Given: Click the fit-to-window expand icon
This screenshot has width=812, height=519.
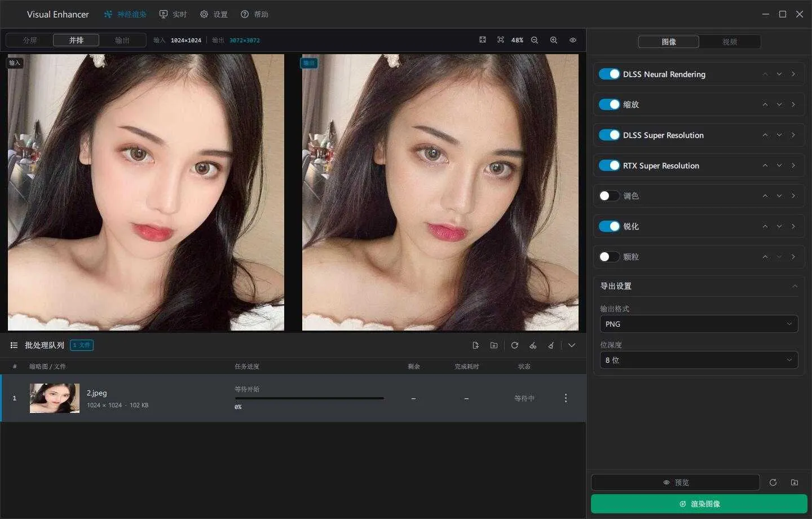Looking at the screenshot, I should tap(483, 40).
